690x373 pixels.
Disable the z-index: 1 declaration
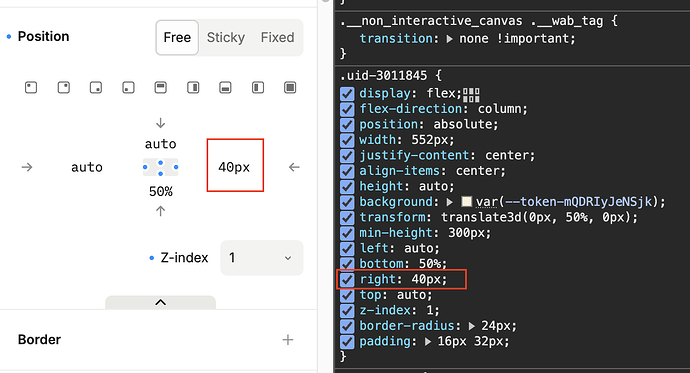[347, 311]
